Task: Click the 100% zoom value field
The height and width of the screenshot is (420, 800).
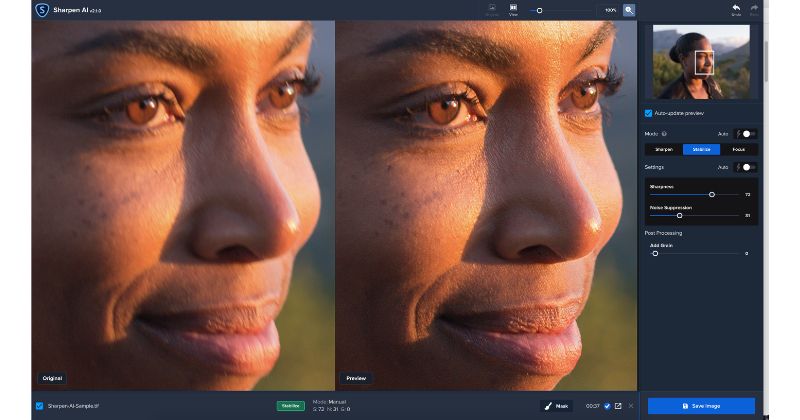Action: (609, 10)
